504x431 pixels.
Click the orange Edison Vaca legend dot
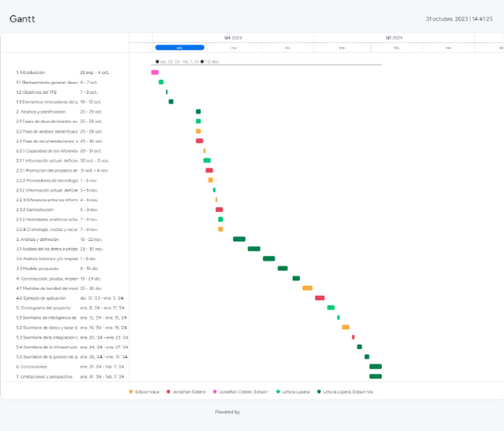click(131, 392)
